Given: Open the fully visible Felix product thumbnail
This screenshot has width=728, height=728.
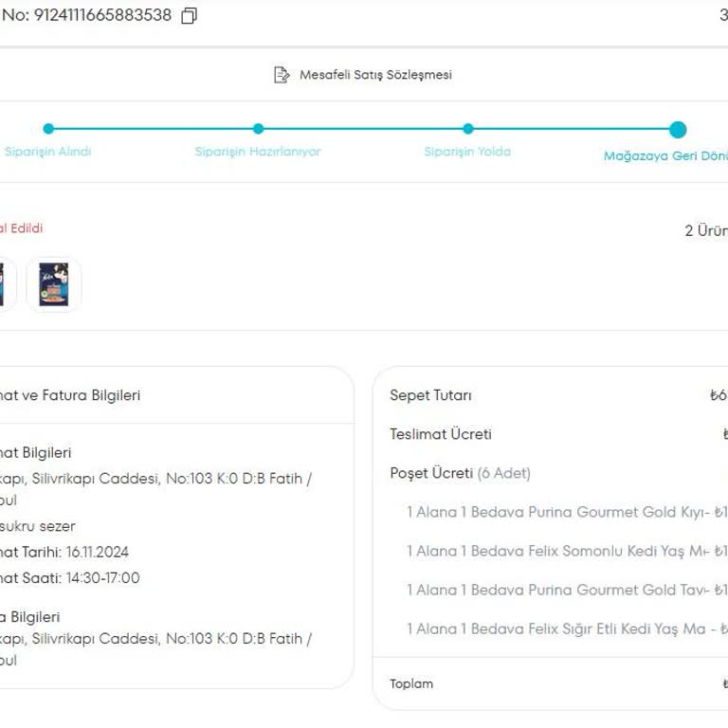Looking at the screenshot, I should pos(54,284).
